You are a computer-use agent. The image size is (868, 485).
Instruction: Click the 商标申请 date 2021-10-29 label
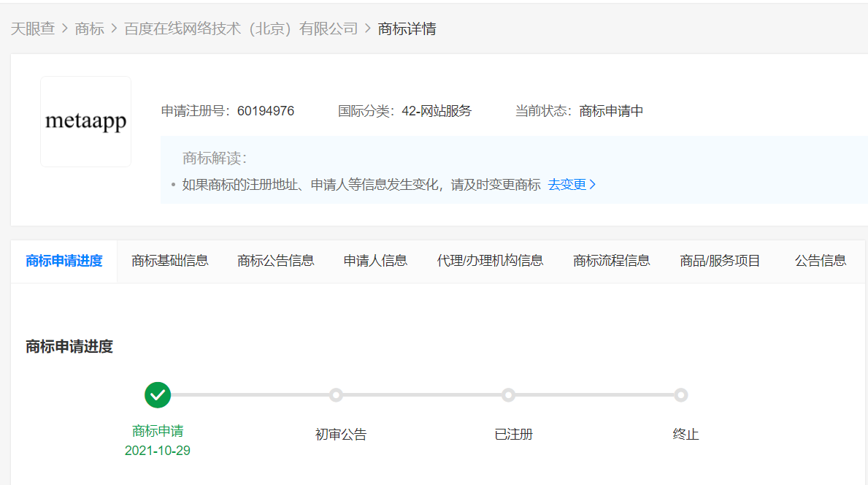[158, 451]
